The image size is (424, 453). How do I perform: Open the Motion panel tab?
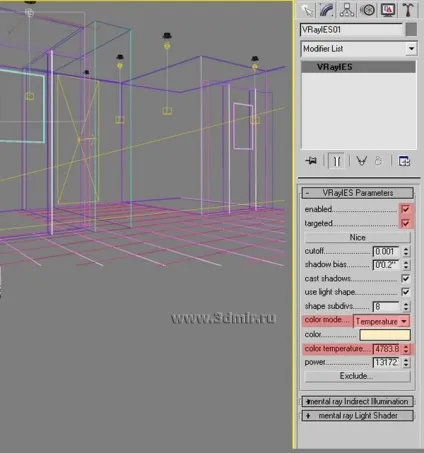367,10
